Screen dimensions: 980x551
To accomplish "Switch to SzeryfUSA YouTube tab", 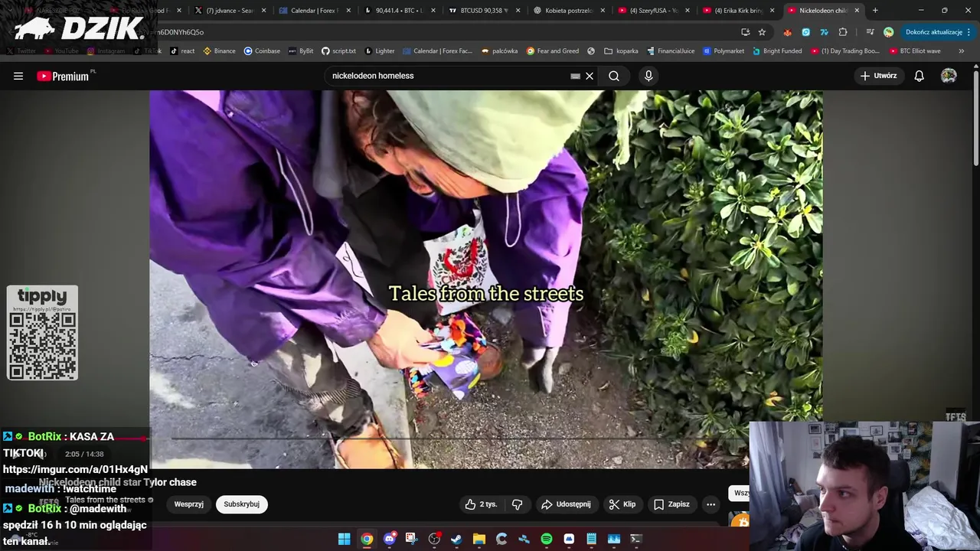I will pos(653,10).
